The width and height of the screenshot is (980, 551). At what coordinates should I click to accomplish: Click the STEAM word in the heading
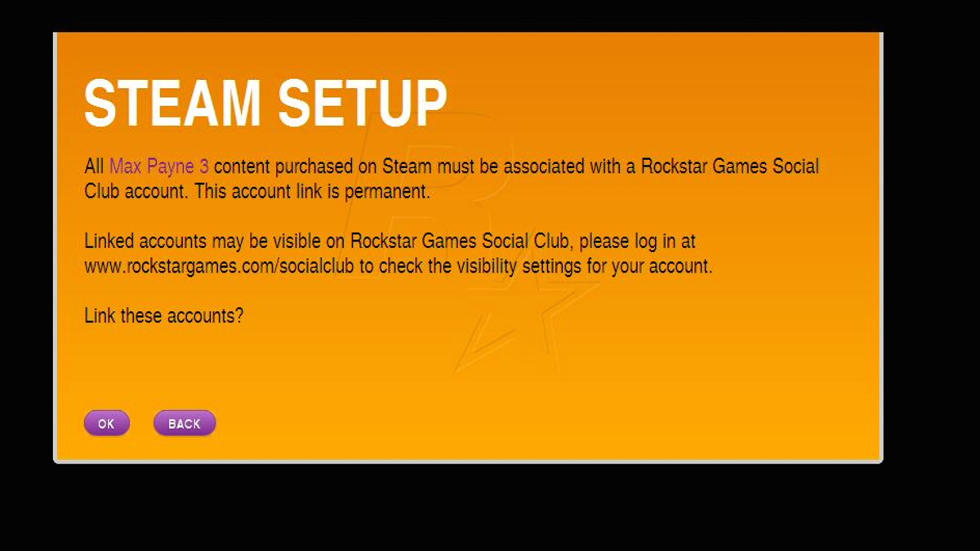coord(172,104)
